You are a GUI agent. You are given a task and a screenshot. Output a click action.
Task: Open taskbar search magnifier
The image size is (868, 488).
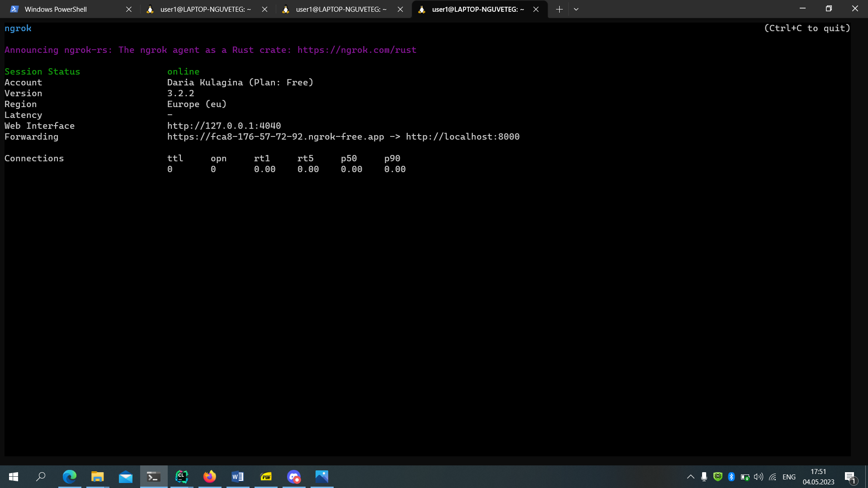coord(41,477)
